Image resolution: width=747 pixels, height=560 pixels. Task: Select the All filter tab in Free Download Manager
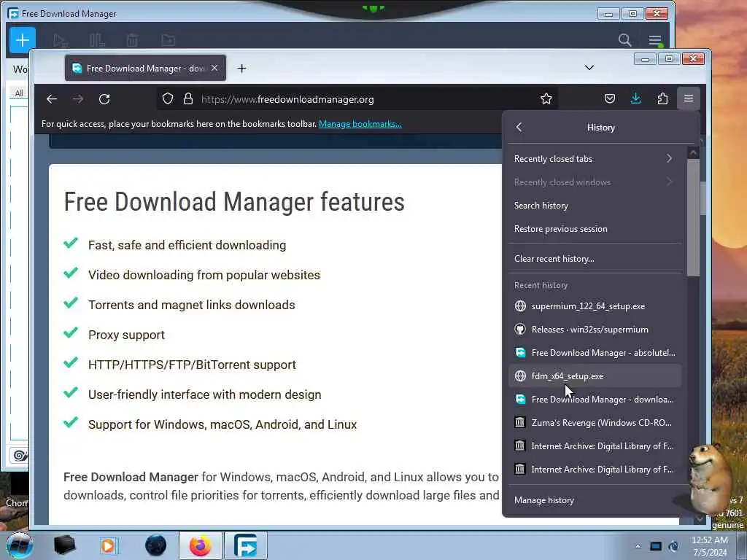tap(18, 93)
